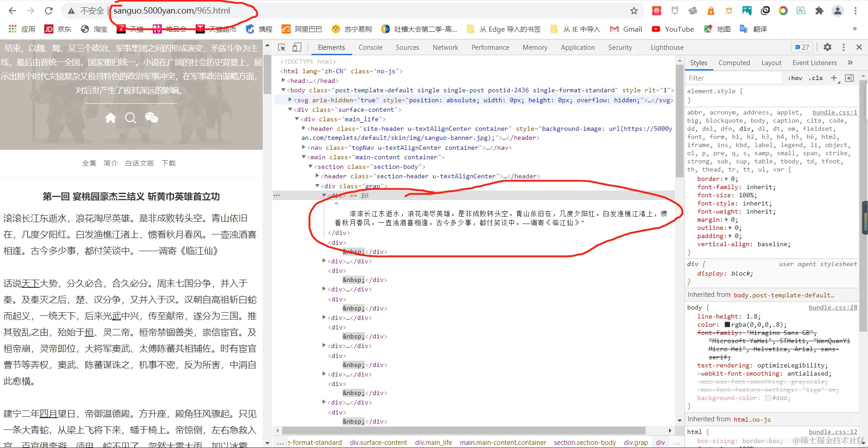Viewport: 868px width, 448px height.
Task: Open hidden sidebar panes via the chevron
Action: coord(850,62)
